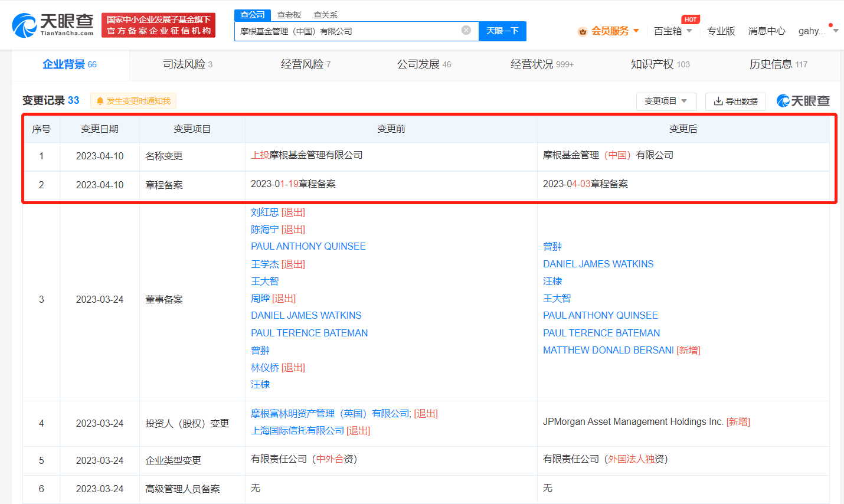Select the 查老板 search tab
844x504 pixels.
pos(289,15)
